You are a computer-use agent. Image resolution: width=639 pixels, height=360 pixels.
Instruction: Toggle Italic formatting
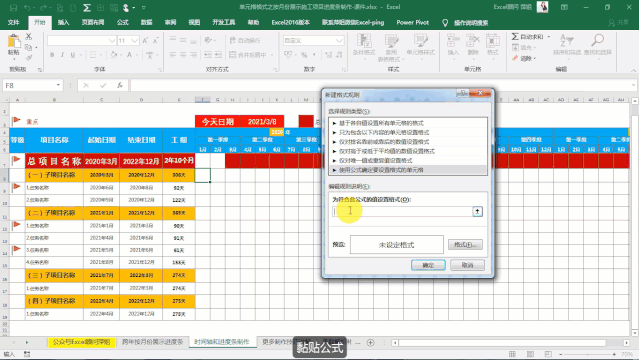point(62,55)
